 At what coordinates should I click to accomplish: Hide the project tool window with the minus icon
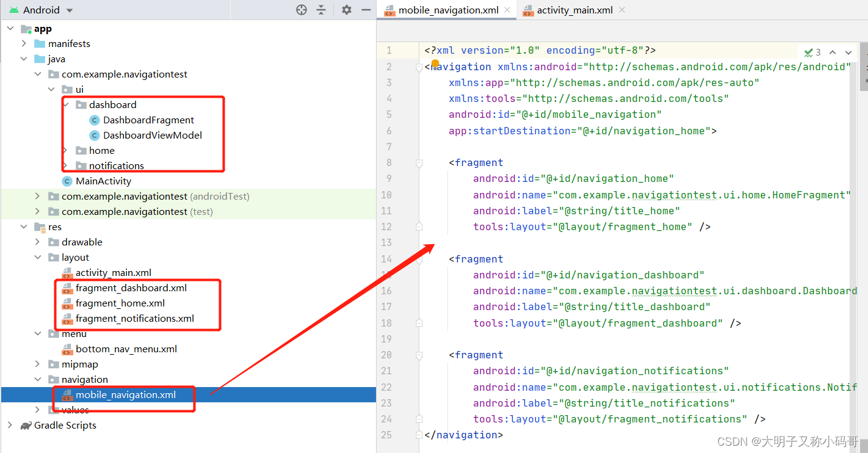point(366,10)
